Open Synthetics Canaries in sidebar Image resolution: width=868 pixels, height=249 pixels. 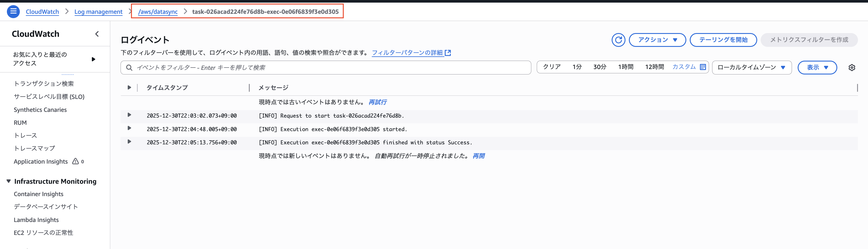[40, 110]
